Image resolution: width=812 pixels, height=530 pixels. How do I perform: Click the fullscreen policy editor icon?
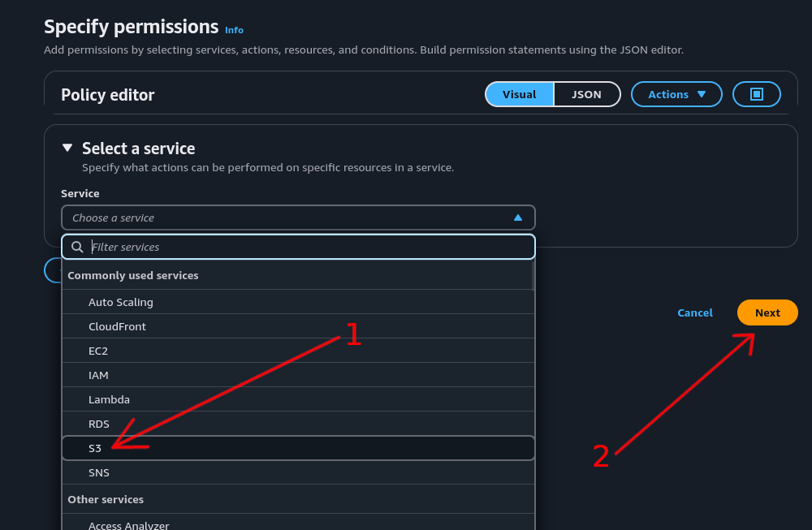tap(756, 94)
